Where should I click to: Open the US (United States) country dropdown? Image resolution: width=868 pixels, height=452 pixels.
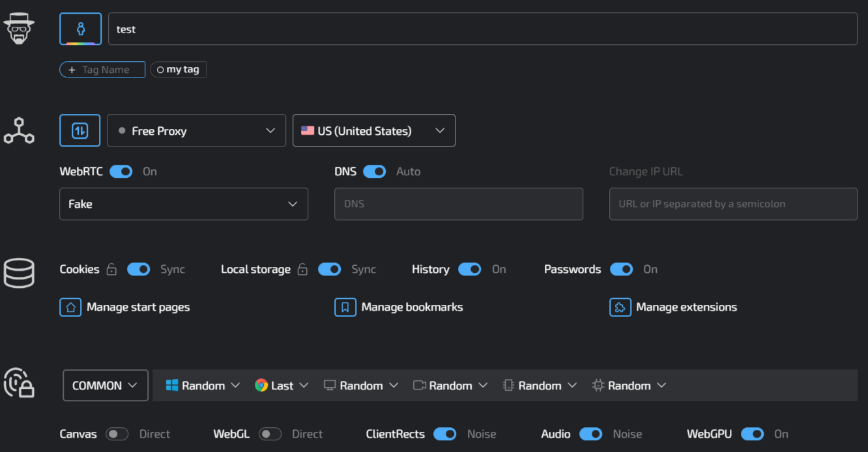coord(374,130)
